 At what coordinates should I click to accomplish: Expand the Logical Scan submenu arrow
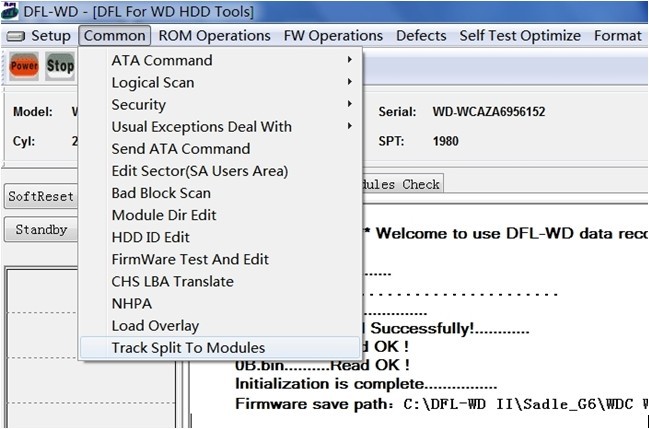(x=350, y=82)
